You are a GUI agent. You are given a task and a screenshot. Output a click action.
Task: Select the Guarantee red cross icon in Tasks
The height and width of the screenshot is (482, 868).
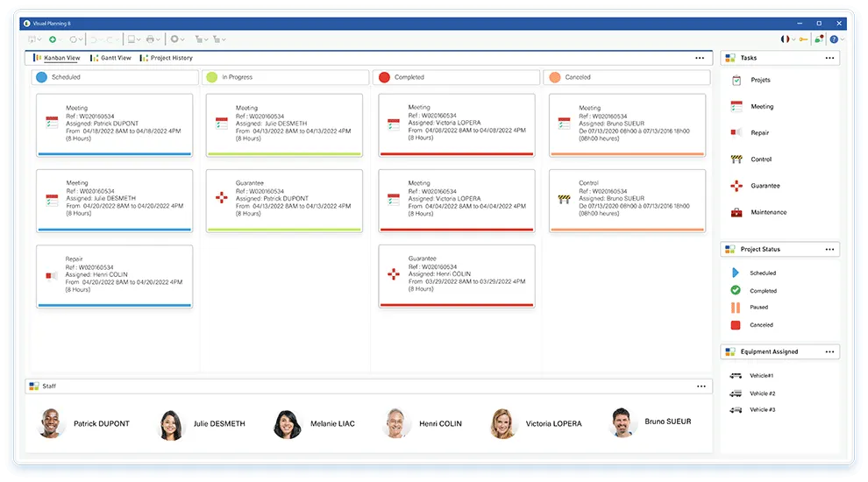(736, 186)
